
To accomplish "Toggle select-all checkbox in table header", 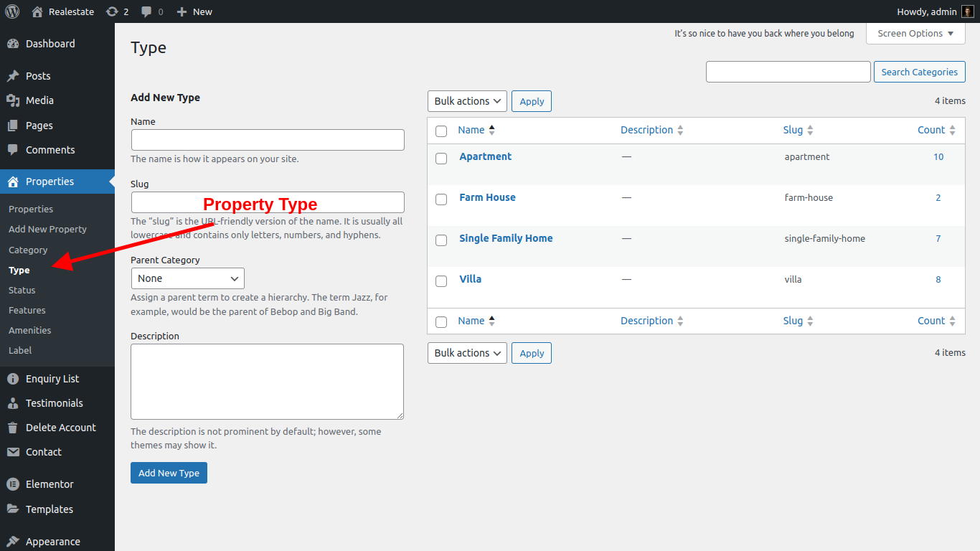I will click(x=441, y=131).
